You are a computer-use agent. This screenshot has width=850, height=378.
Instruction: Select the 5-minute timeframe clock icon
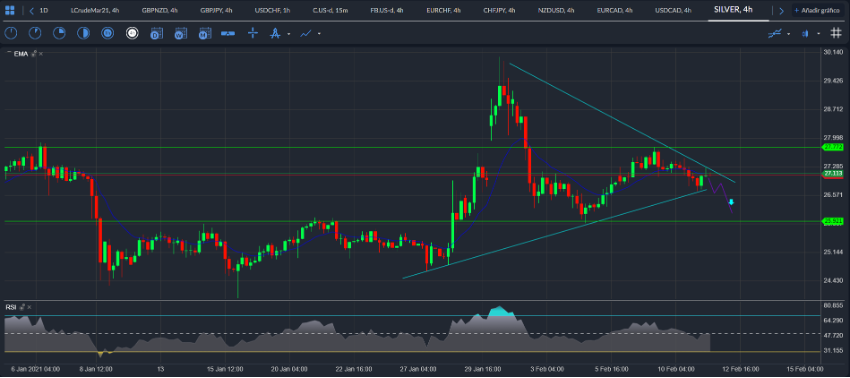click(x=35, y=34)
